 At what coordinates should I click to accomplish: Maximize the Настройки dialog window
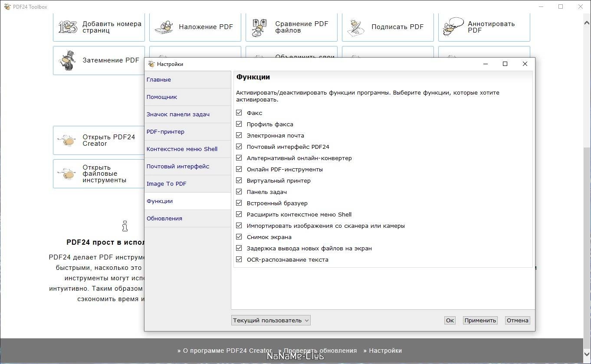point(505,64)
